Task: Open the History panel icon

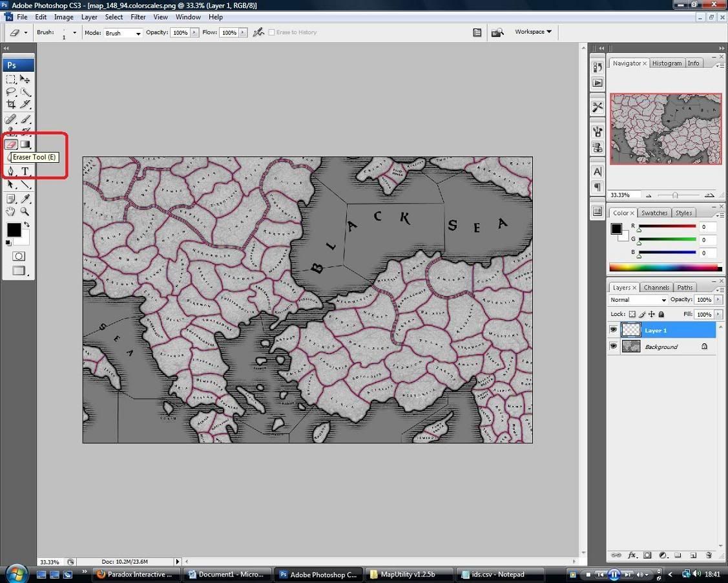Action: click(x=598, y=67)
